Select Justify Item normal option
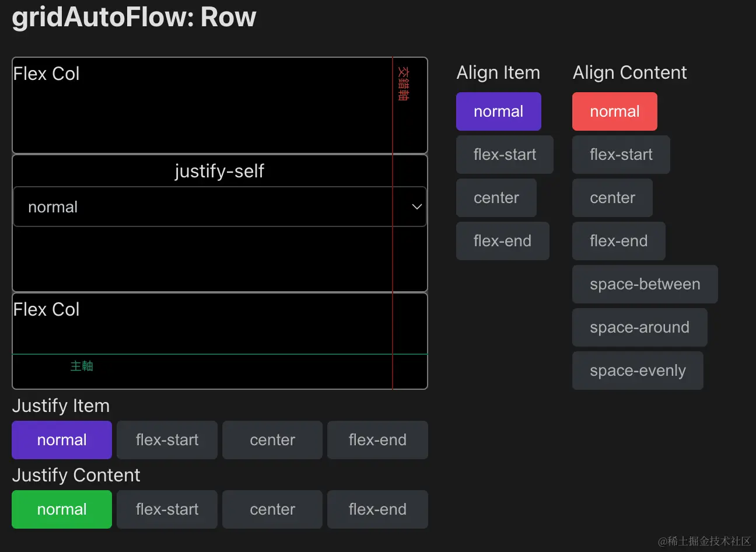This screenshot has height=552, width=756. coord(62,440)
